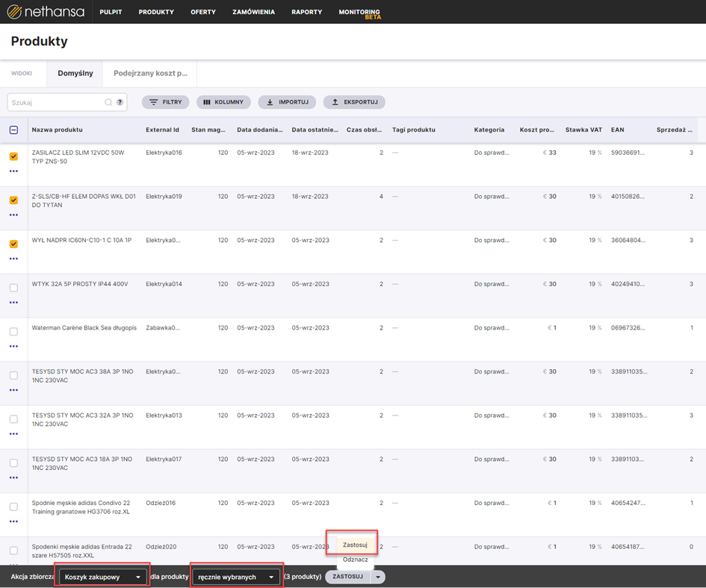This screenshot has height=588, width=706.
Task: Open row menu dots for TESYSD 18A product
Action: tap(14, 477)
